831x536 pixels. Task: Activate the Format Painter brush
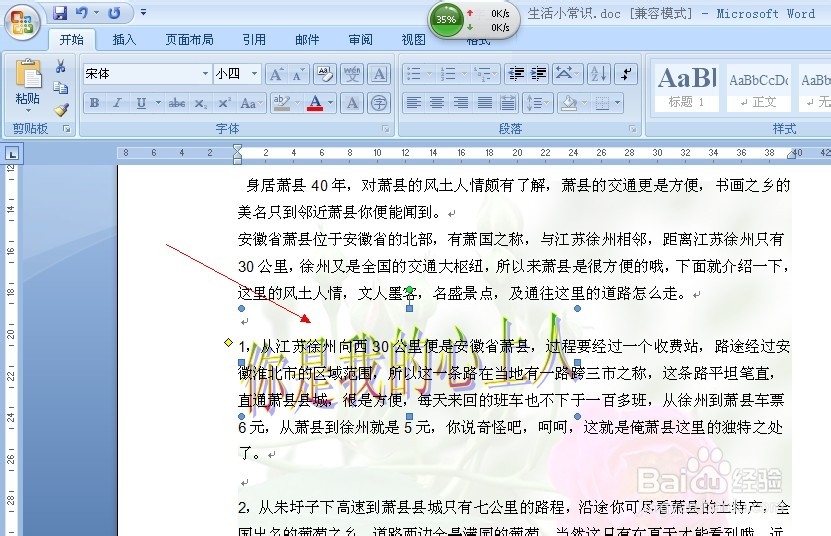click(61, 109)
